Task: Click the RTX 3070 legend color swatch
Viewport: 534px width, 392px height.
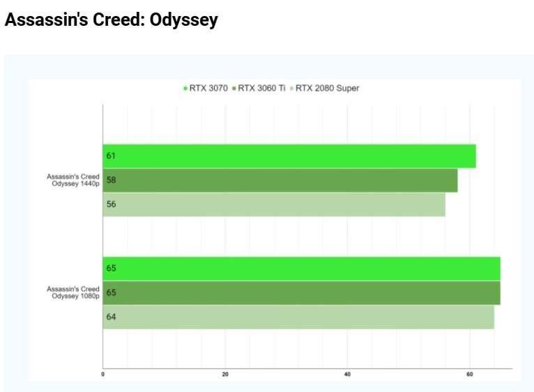Action: pyautogui.click(x=185, y=89)
